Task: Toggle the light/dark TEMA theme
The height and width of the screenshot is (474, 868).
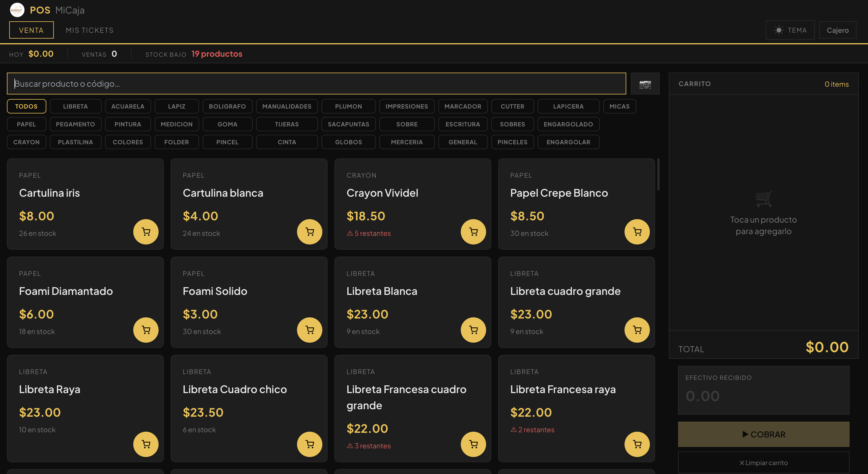Action: [790, 30]
